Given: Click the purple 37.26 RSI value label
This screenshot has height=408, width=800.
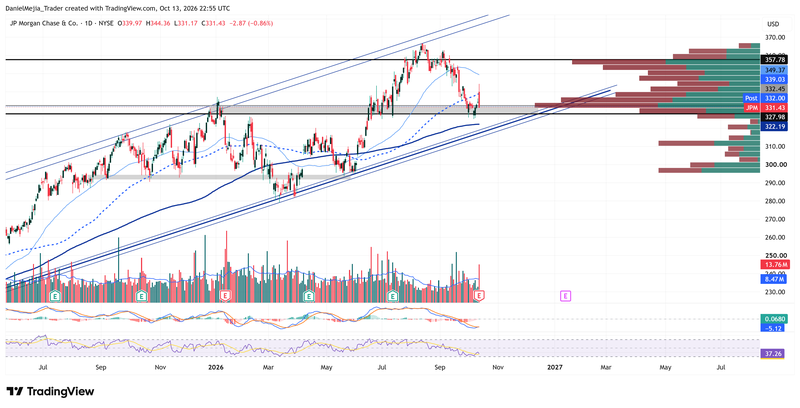Looking at the screenshot, I should tap(772, 353).
